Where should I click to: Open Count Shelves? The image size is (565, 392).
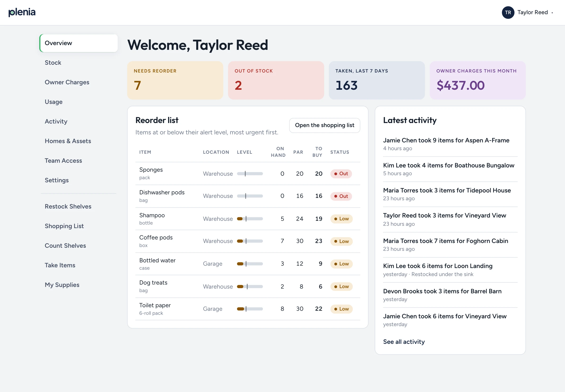coord(65,246)
